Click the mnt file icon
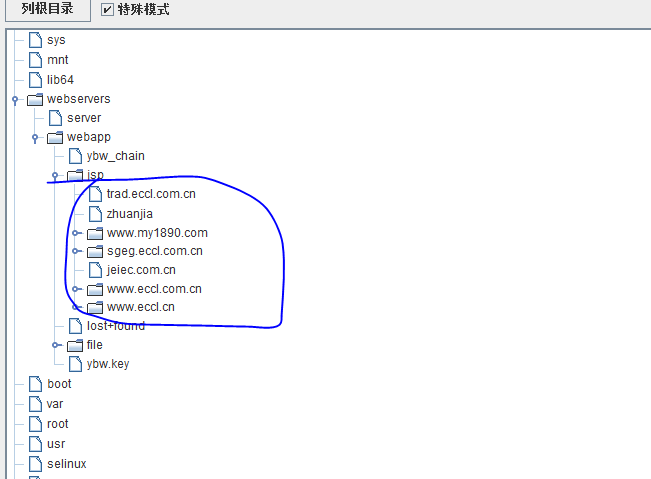 pos(35,60)
